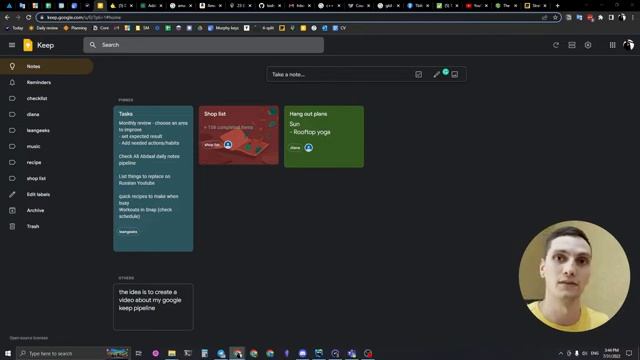Viewport: 640px width, 360px height.
Task: Click the Archive box icon
Action: [x=12, y=210]
